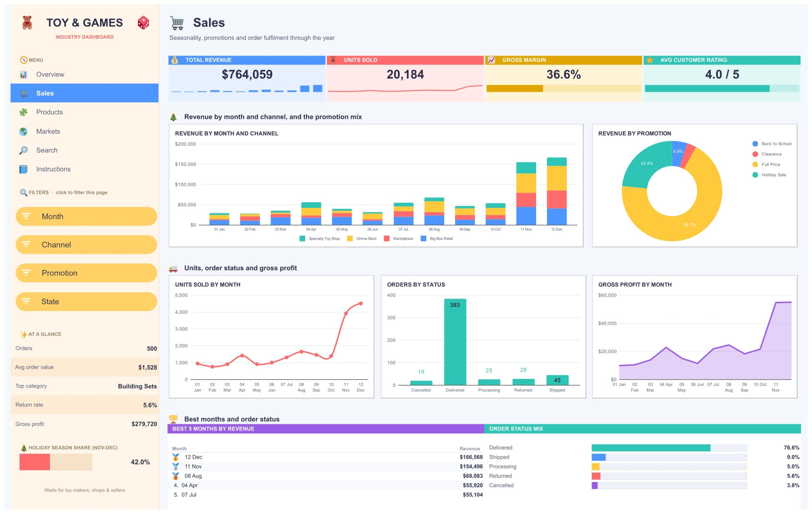Click the trophy icon beside Best months

click(x=173, y=419)
